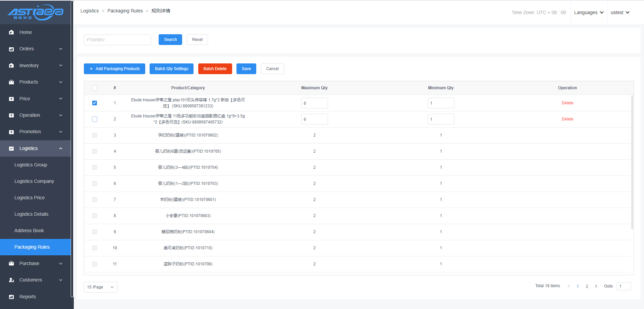Open the 15 /Page size dropdown
This screenshot has height=309, width=644.
coord(100,287)
